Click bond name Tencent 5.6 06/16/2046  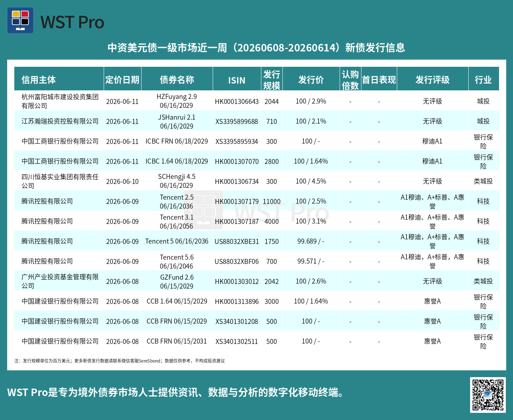[177, 262]
